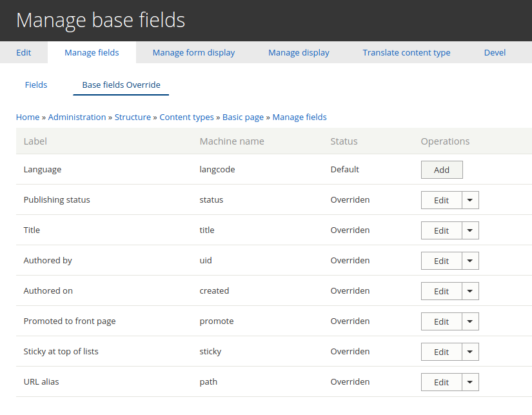
Task: Click the 'URL alias' label text
Action: pos(41,381)
